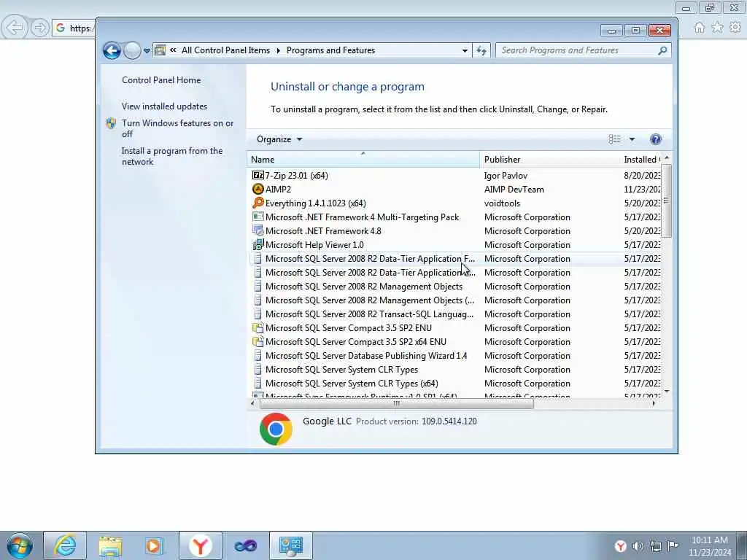Open the Organize dropdown menu
Image resolution: width=747 pixels, height=560 pixels.
pos(279,139)
